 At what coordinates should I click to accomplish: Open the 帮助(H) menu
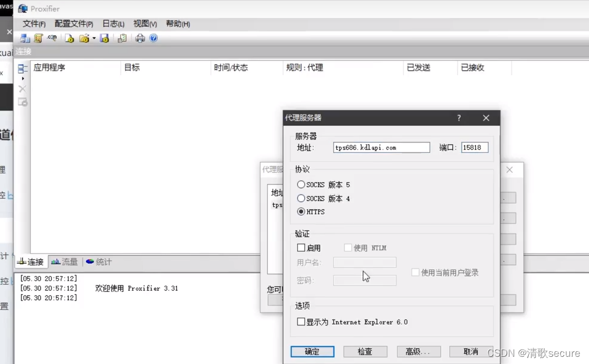pos(178,23)
